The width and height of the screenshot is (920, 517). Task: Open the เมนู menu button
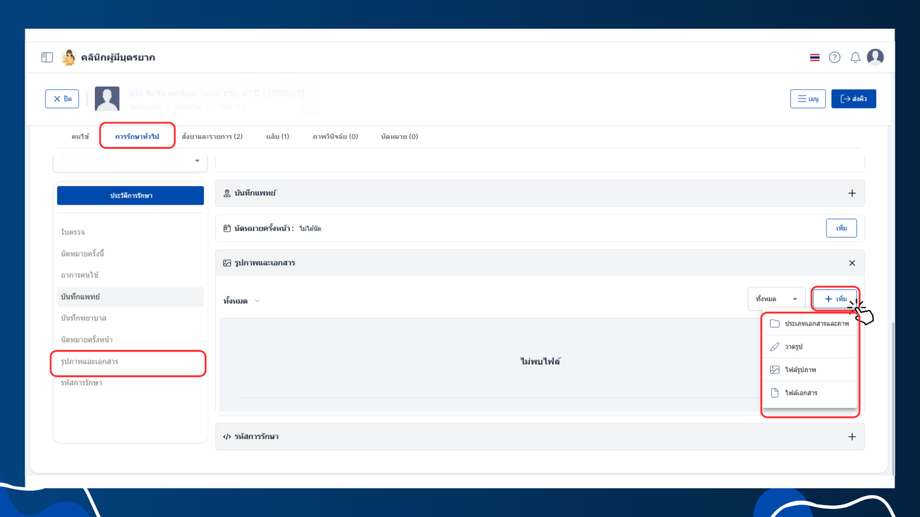[807, 99]
